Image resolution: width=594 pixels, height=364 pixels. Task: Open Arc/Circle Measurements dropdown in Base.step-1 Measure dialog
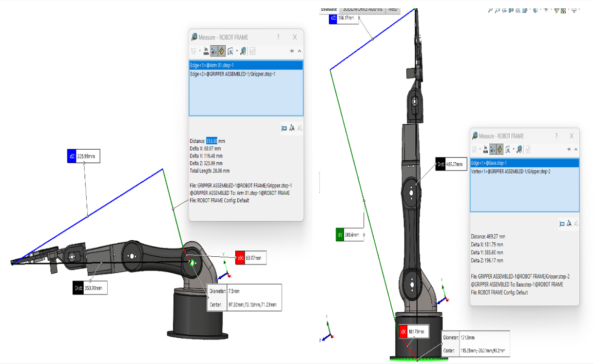[x=480, y=149]
